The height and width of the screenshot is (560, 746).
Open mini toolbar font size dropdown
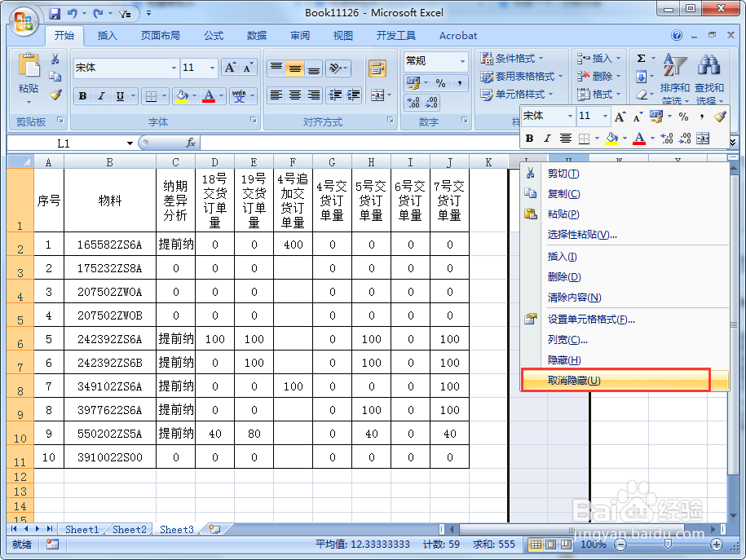605,116
